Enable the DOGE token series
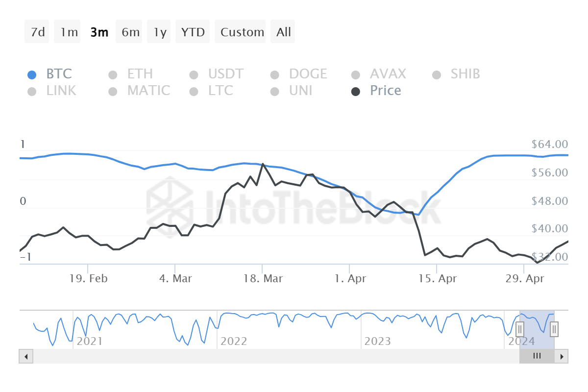Image resolution: width=588 pixels, height=392 pixels. [309, 73]
